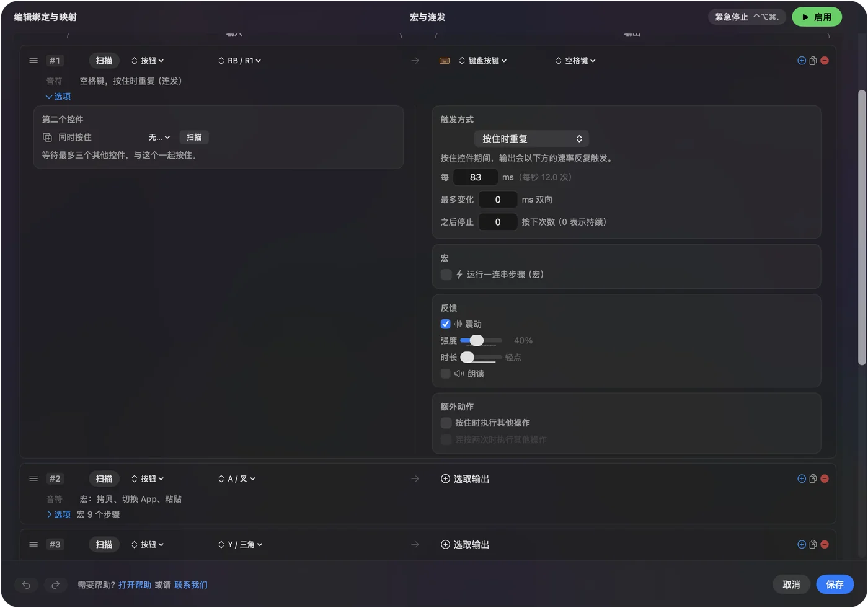Follow the 联系我们 contact link

point(191,585)
